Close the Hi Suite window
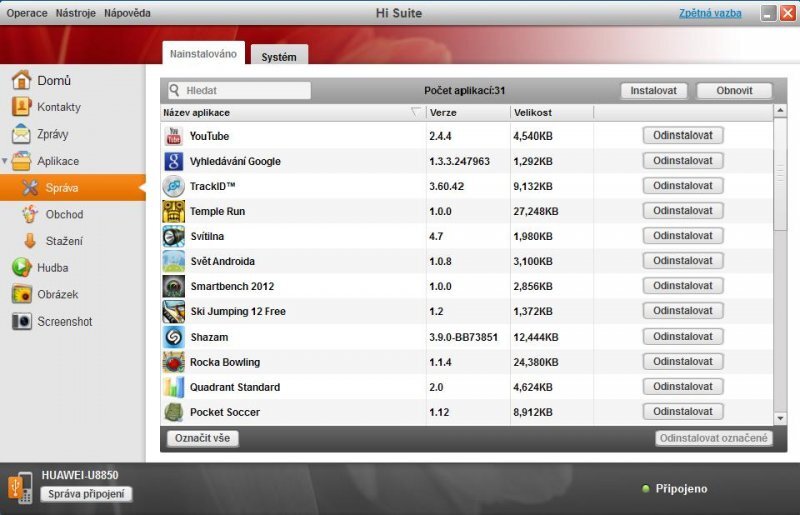The image size is (800, 515). click(787, 13)
